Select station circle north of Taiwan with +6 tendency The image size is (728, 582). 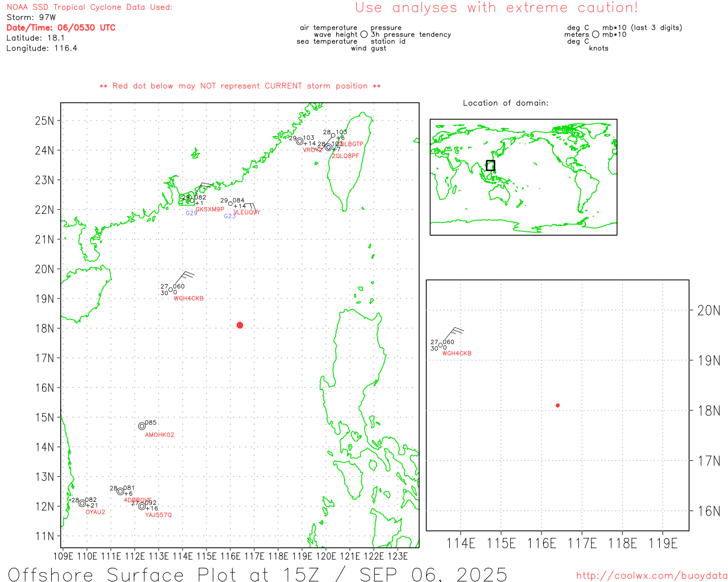pyautogui.click(x=333, y=136)
